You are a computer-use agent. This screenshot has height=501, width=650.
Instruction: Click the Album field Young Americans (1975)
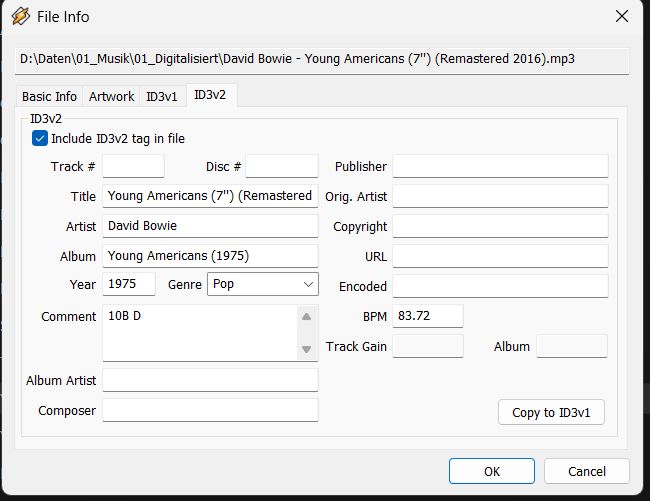210,256
